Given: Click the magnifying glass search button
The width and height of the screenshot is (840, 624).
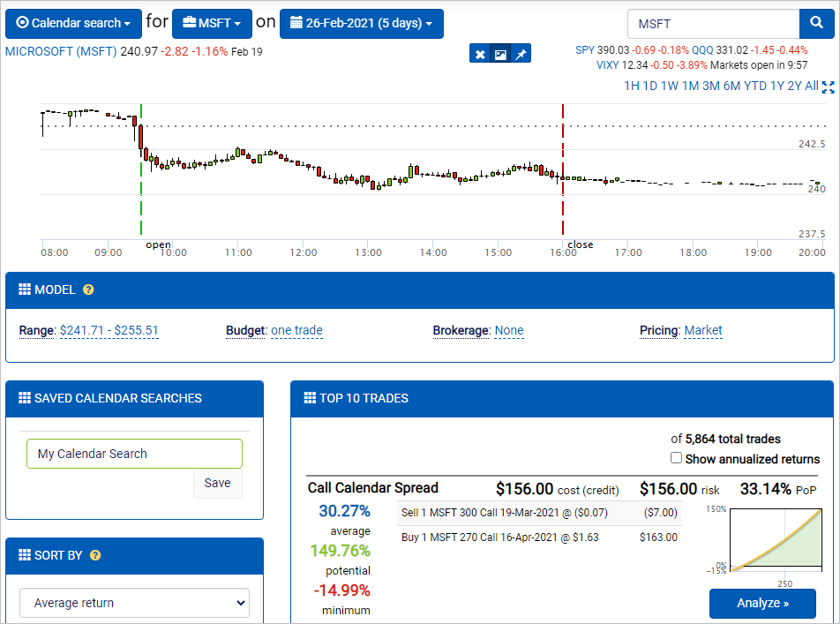Looking at the screenshot, I should pyautogui.click(x=816, y=24).
